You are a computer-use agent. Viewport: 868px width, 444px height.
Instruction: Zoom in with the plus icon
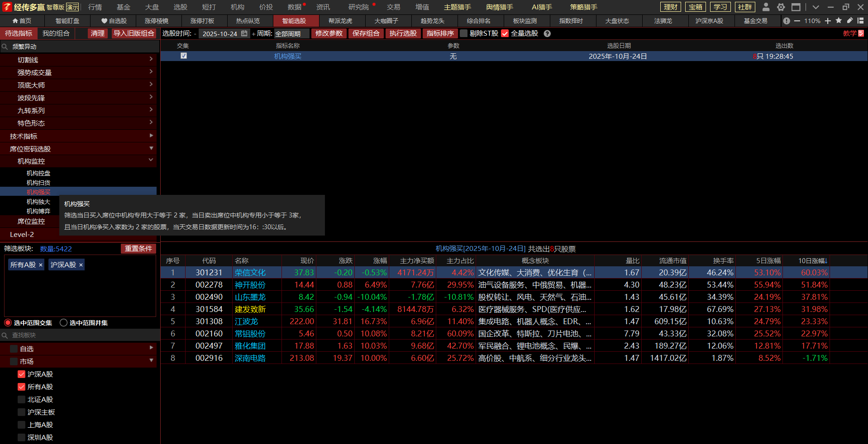pyautogui.click(x=828, y=21)
